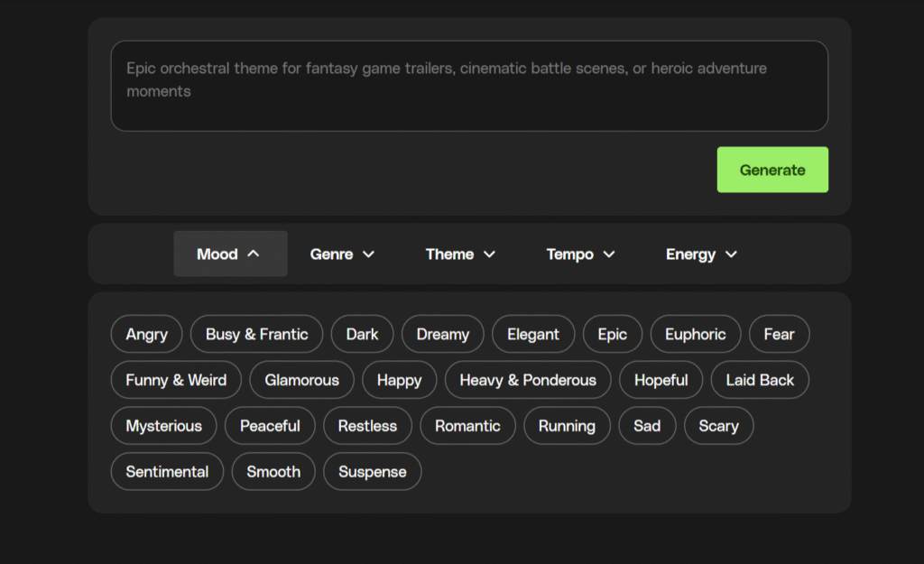The image size is (924, 564).
Task: Expand the Genre filter dropdown
Action: [x=342, y=254]
